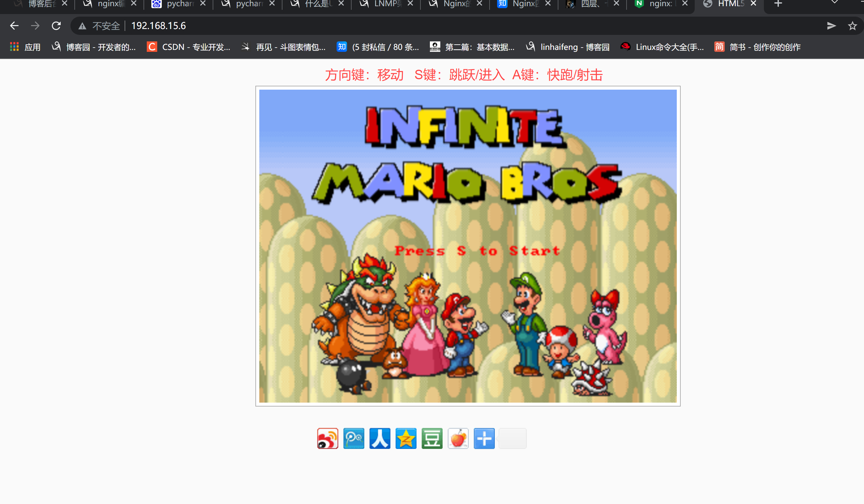
Task: Open the 应用 apps shortcut
Action: (x=25, y=47)
